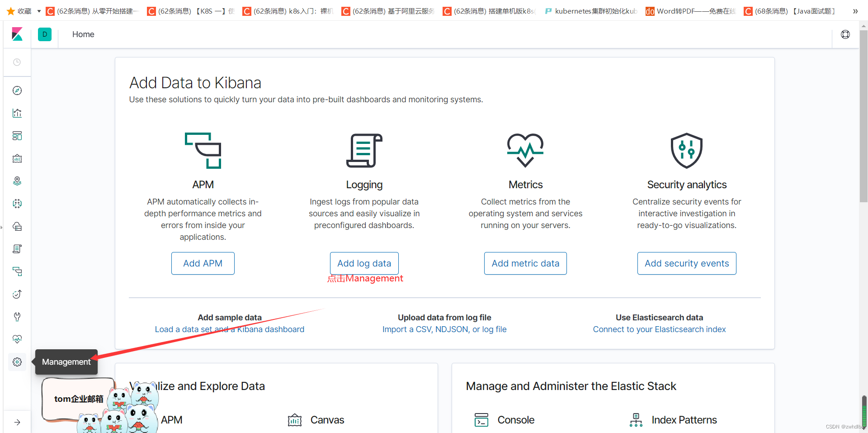The height and width of the screenshot is (433, 868).
Task: Click the Kibana logo in the header
Action: click(x=17, y=34)
